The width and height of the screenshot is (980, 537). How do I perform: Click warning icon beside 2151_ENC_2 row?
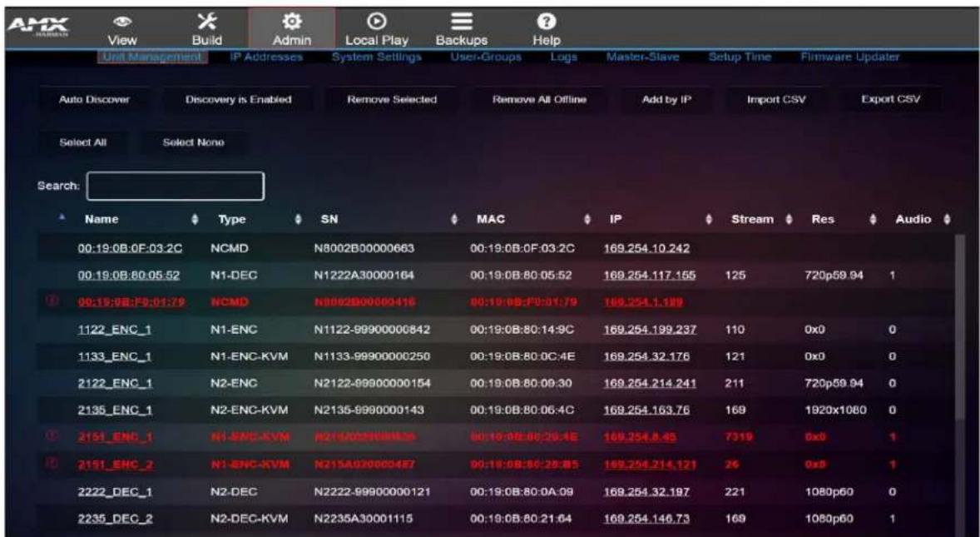click(x=52, y=463)
